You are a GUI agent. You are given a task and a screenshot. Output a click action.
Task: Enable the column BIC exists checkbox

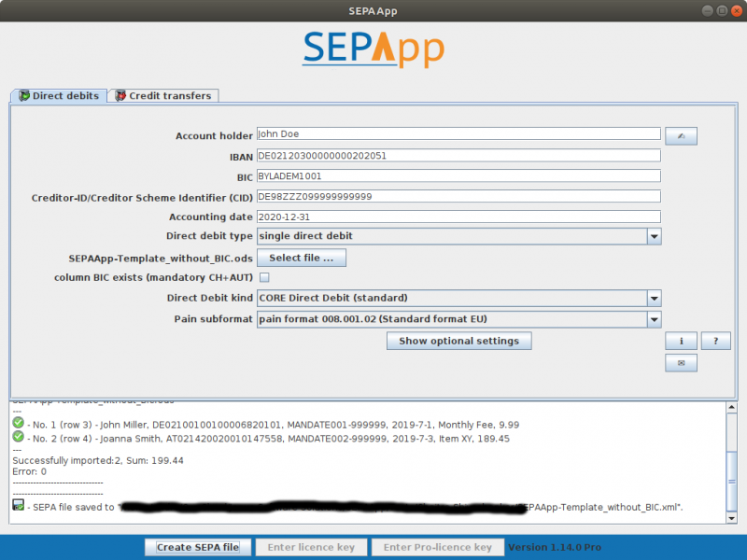click(x=264, y=277)
